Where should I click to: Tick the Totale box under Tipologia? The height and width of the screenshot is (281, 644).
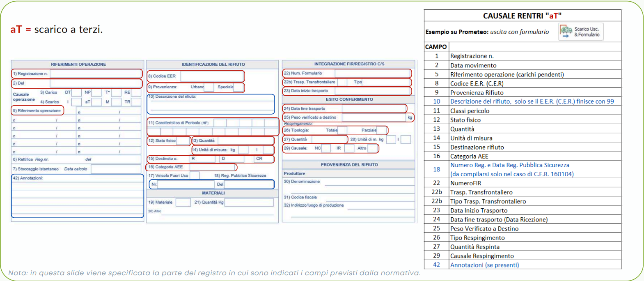click(x=342, y=130)
